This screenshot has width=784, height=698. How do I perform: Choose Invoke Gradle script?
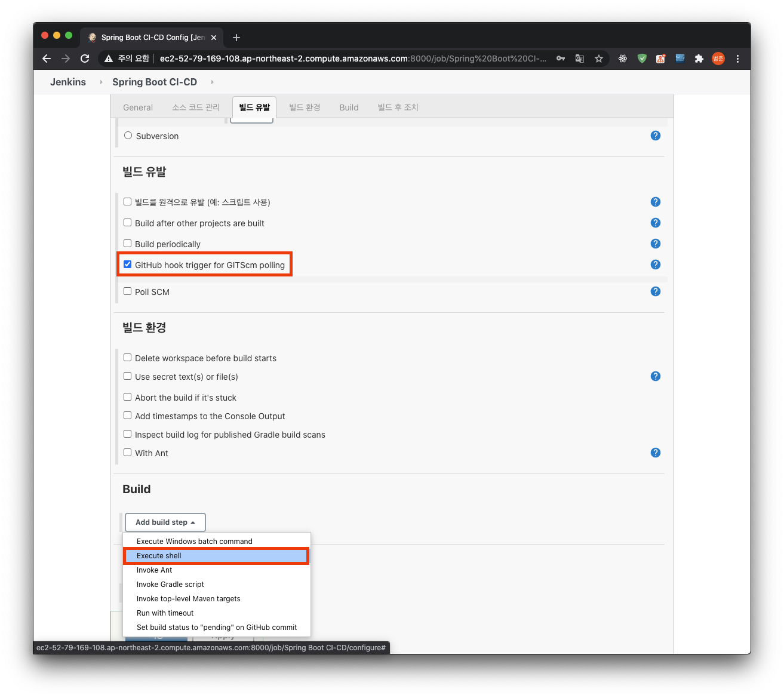pos(216,585)
